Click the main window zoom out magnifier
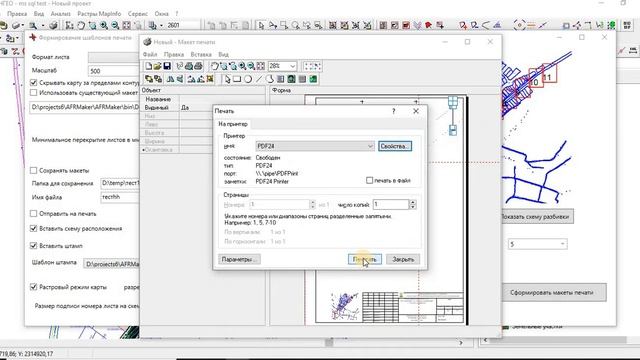 click(115, 25)
